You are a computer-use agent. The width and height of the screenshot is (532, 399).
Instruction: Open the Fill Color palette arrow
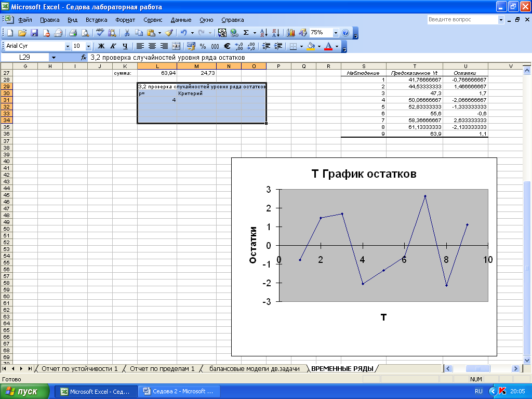320,46
